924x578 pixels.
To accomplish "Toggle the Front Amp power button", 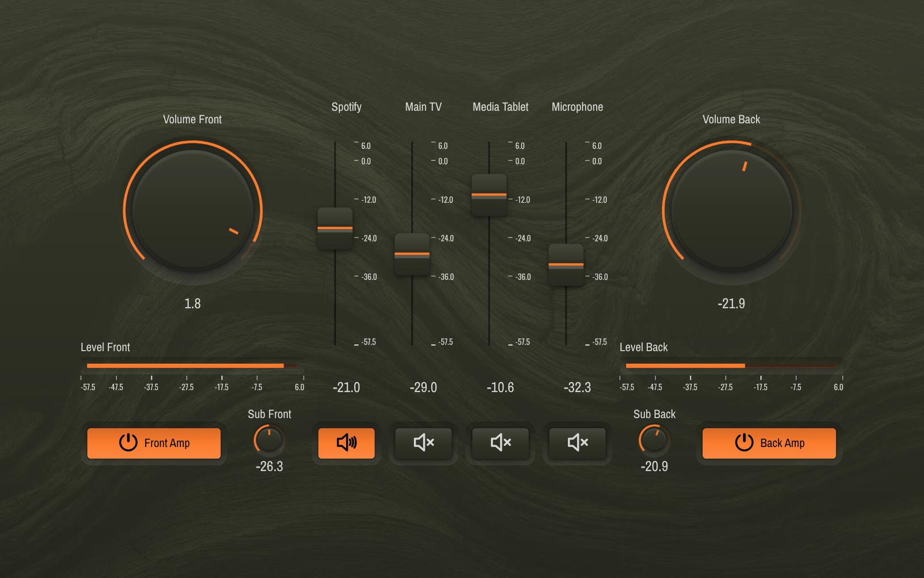I will tap(154, 443).
